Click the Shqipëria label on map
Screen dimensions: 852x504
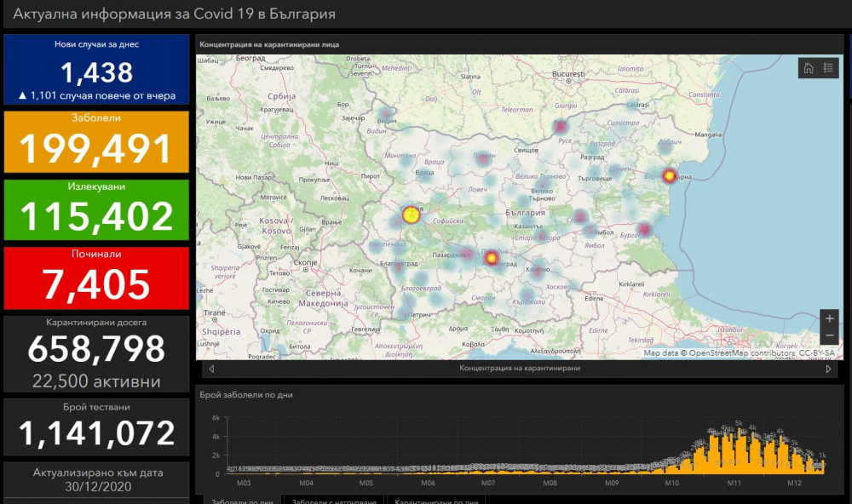click(x=222, y=332)
